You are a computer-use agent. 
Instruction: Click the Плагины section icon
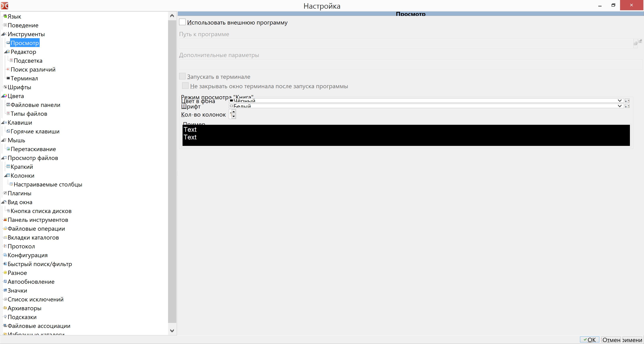(x=5, y=193)
